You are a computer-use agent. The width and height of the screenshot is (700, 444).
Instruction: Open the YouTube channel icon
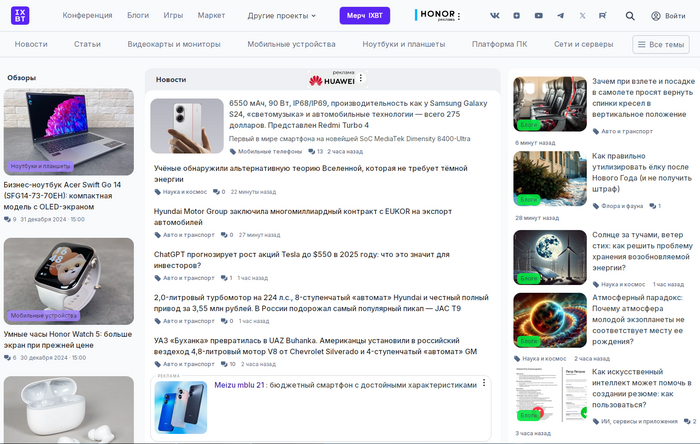[538, 16]
